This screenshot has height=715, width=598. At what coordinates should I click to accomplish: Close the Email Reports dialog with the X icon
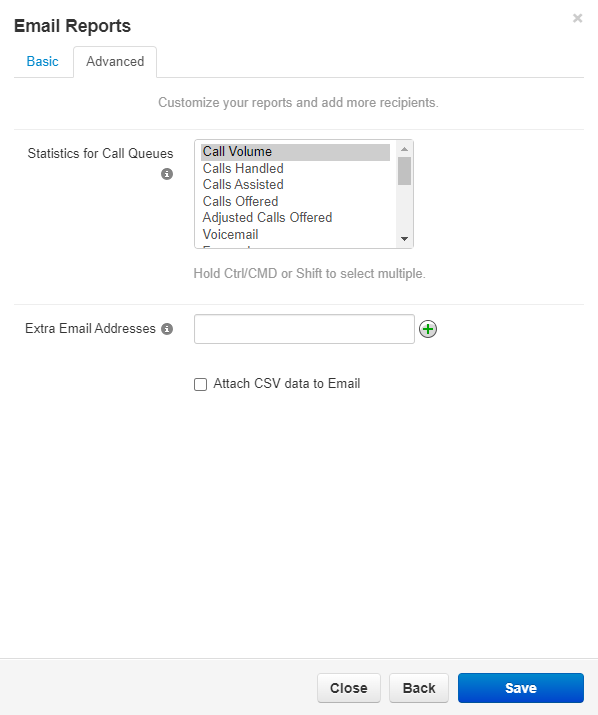577,18
